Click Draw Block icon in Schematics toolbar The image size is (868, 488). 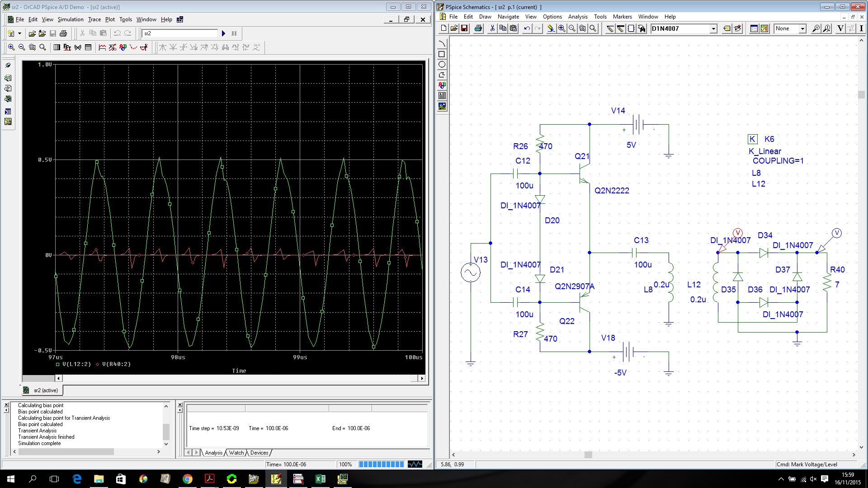631,28
